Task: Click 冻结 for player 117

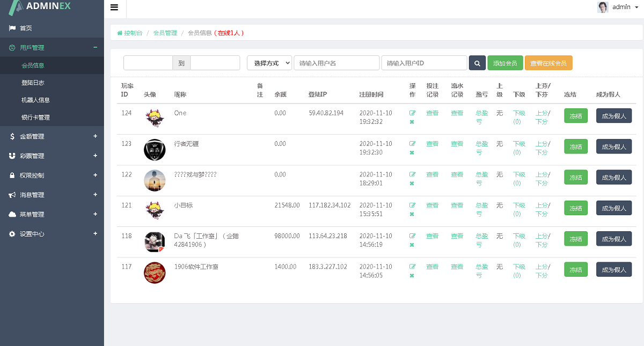Action: click(x=575, y=269)
